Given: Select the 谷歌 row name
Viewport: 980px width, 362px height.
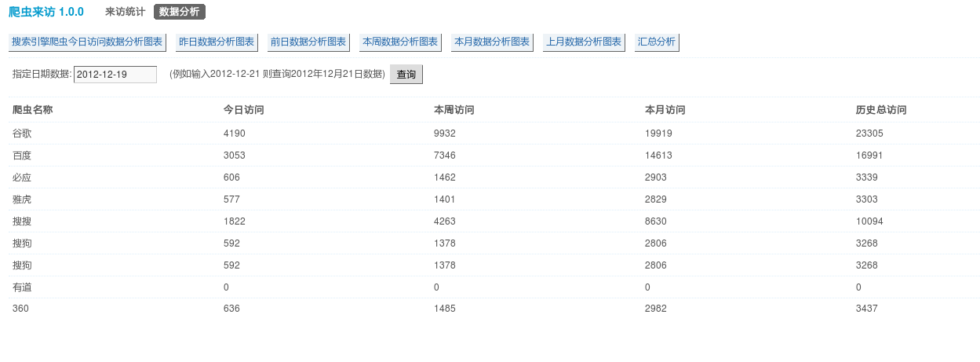Looking at the screenshot, I should click(22, 133).
